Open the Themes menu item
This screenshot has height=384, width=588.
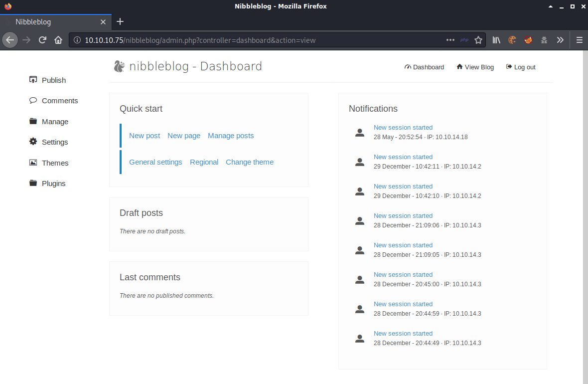55,163
